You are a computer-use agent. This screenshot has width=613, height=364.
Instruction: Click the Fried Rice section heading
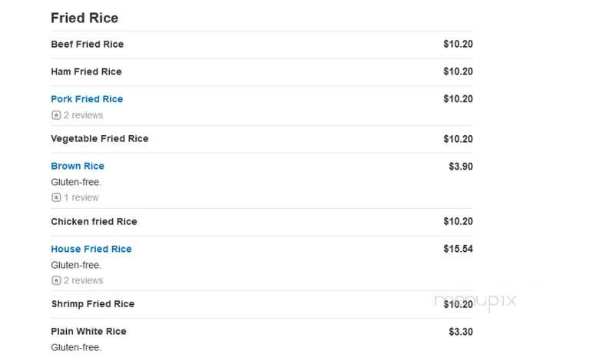pyautogui.click(x=84, y=18)
